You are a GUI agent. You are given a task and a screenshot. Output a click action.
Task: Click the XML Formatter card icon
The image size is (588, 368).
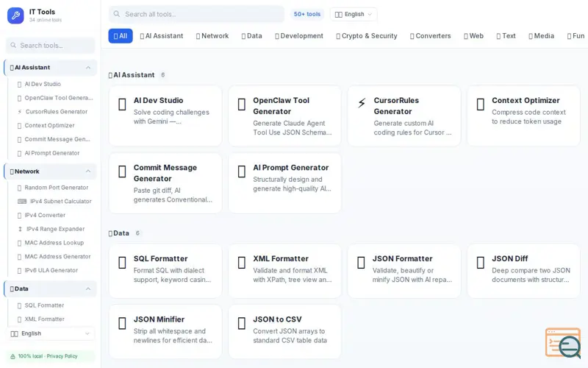tap(242, 263)
